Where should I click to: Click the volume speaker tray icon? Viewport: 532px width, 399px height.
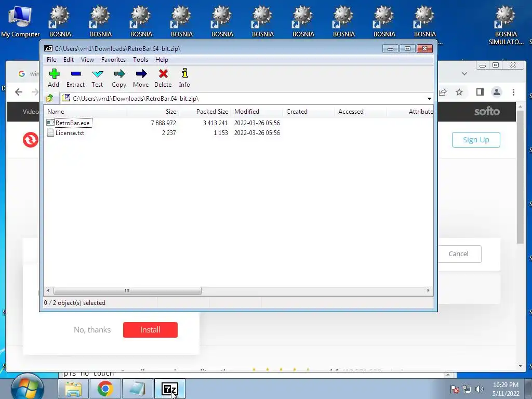(480, 389)
